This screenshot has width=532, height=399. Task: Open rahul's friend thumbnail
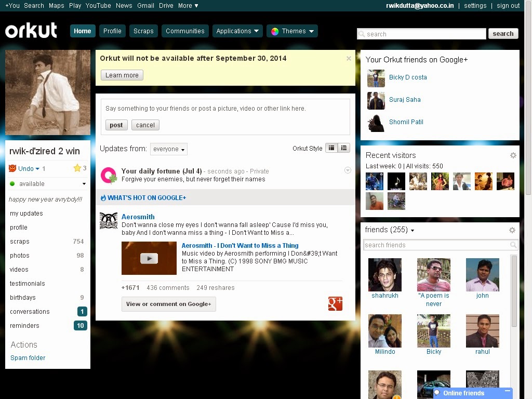coord(483,331)
